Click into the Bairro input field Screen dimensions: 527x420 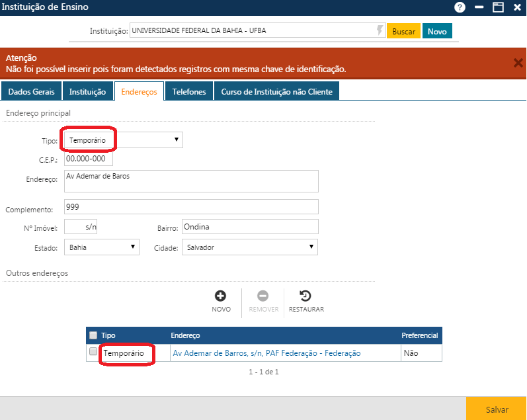(249, 227)
